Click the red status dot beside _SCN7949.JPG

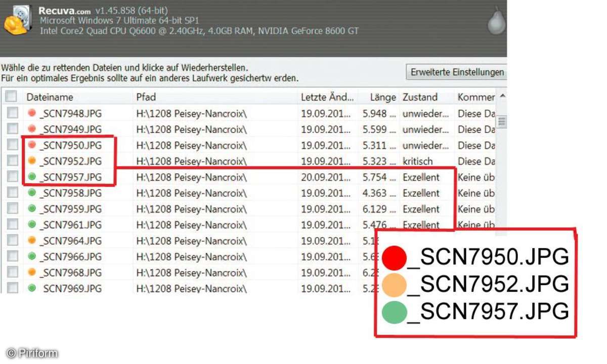[32, 129]
